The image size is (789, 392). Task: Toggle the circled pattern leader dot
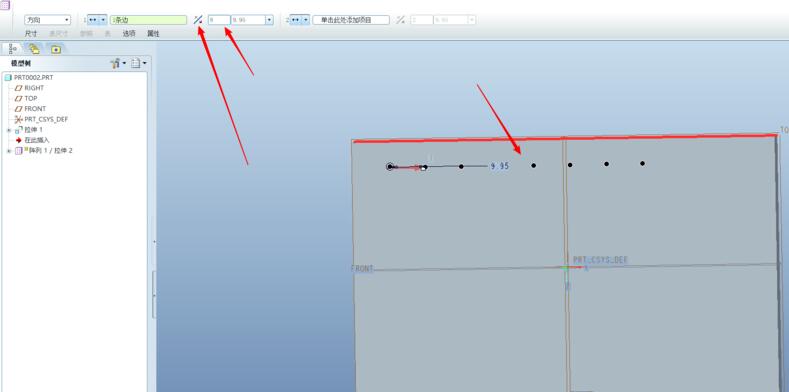389,167
